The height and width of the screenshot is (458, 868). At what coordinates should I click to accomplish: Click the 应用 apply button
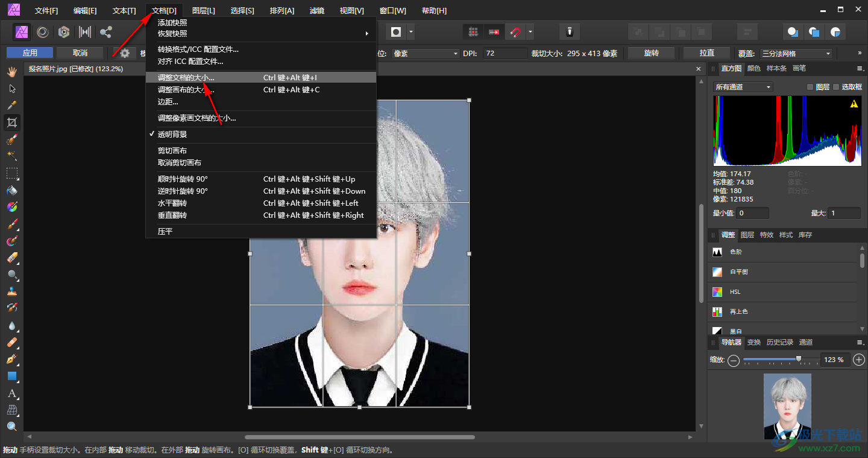(30, 53)
